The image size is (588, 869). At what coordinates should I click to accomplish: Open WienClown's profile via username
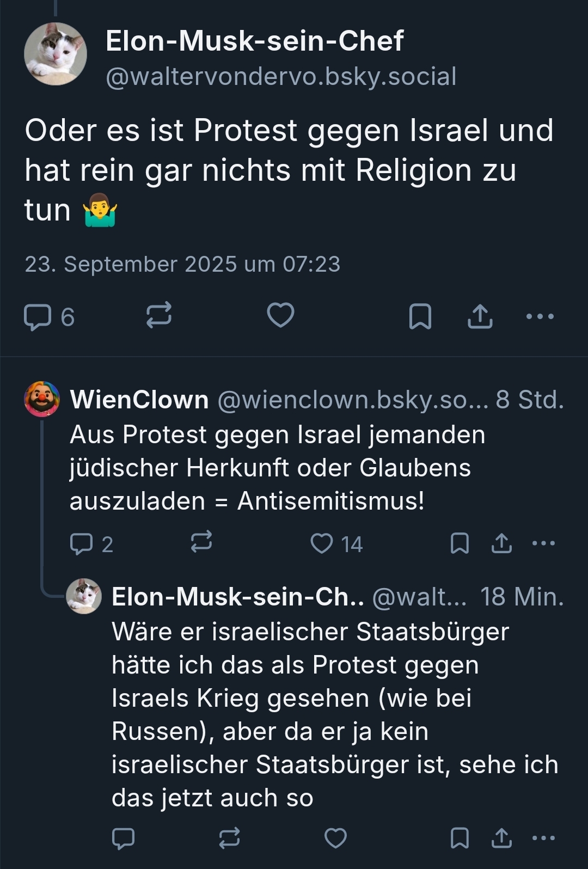(139, 400)
